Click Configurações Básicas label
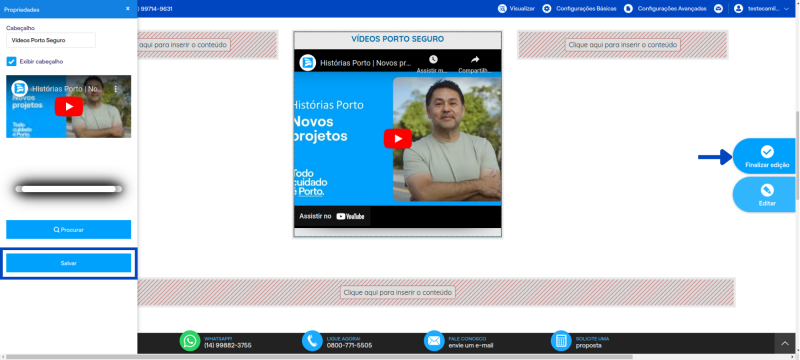This screenshot has width=800, height=360. pos(586,9)
